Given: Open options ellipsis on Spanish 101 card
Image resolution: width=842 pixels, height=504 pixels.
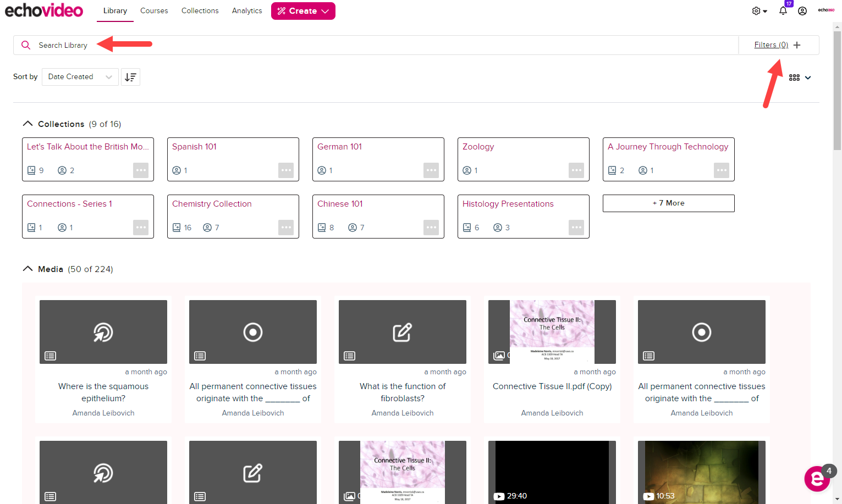Looking at the screenshot, I should tap(286, 170).
